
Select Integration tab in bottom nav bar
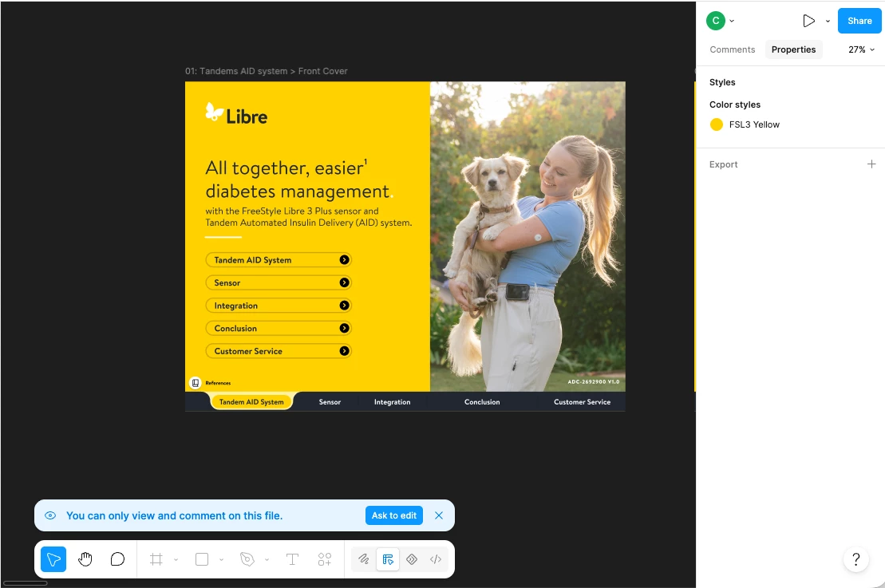(393, 402)
